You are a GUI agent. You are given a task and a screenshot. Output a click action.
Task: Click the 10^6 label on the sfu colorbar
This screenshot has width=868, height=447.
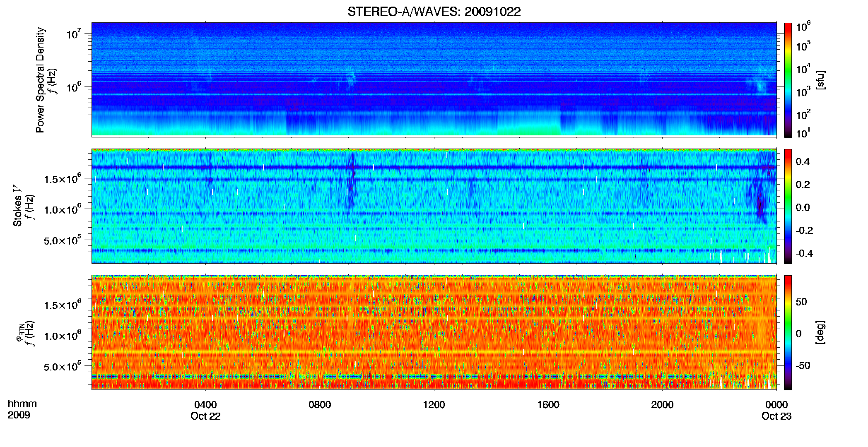click(x=803, y=26)
